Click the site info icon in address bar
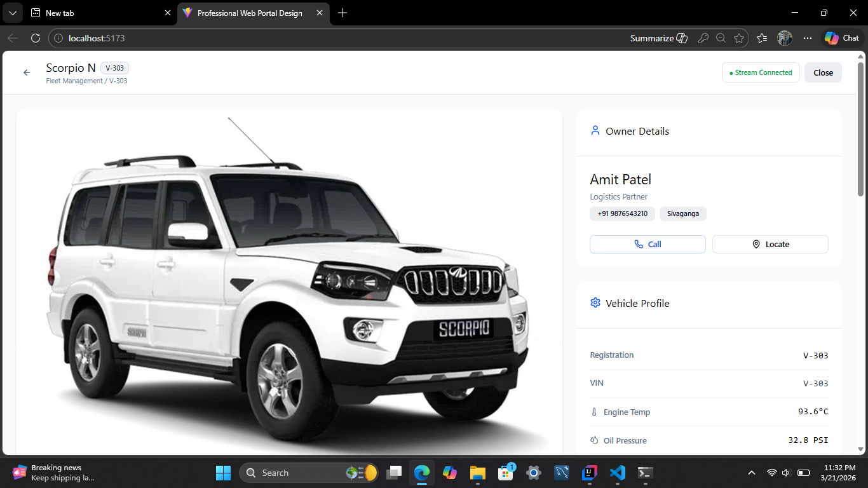 point(58,38)
